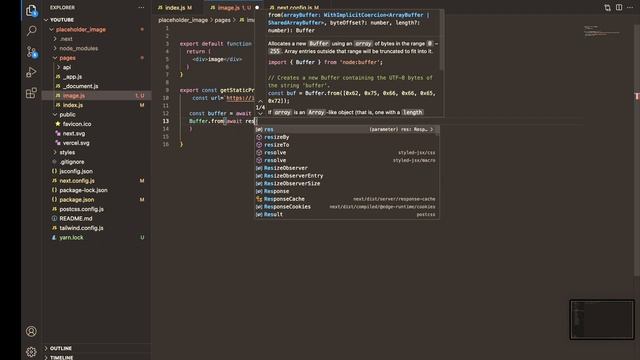Image resolution: width=640 pixels, height=360 pixels.
Task: Choose the ResponseCache suggestion
Action: tap(347, 199)
